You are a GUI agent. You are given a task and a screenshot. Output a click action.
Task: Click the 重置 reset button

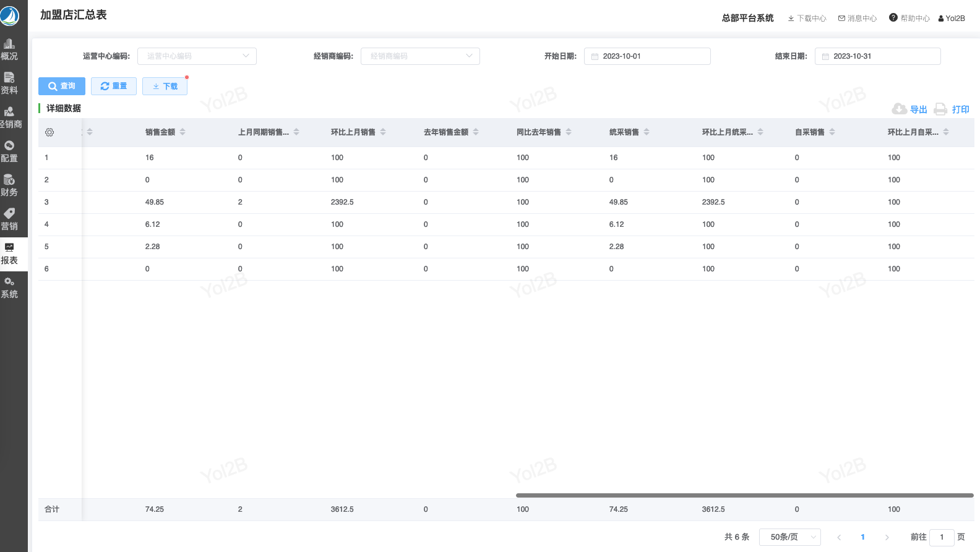pos(114,87)
